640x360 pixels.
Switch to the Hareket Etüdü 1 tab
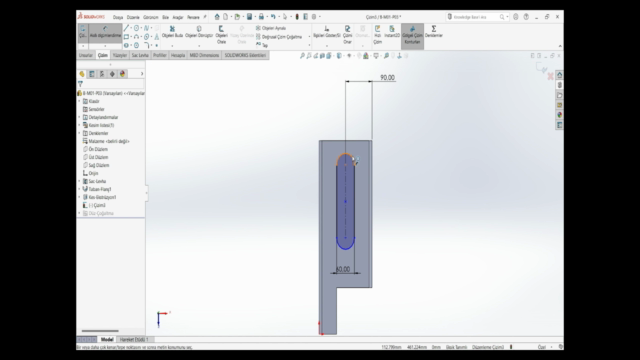pos(134,339)
